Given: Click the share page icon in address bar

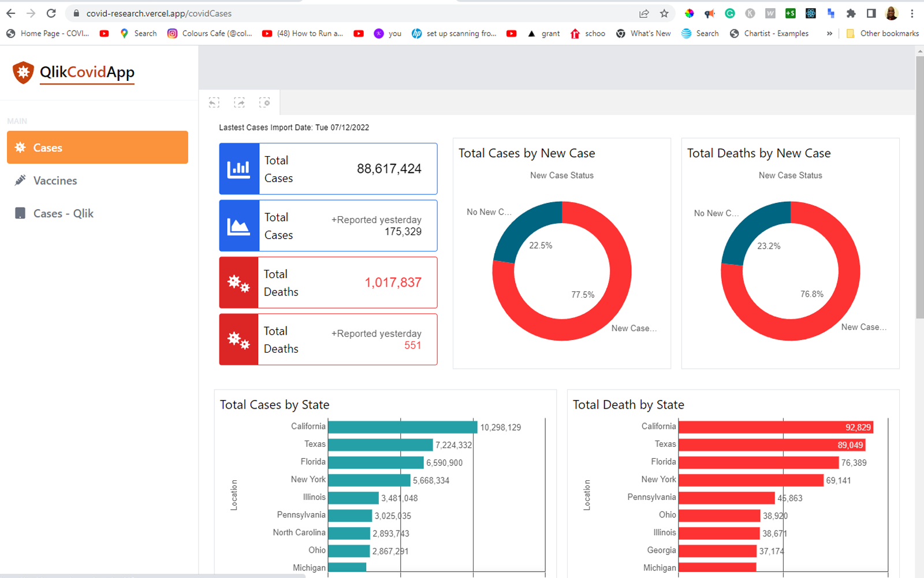Looking at the screenshot, I should pos(644,13).
